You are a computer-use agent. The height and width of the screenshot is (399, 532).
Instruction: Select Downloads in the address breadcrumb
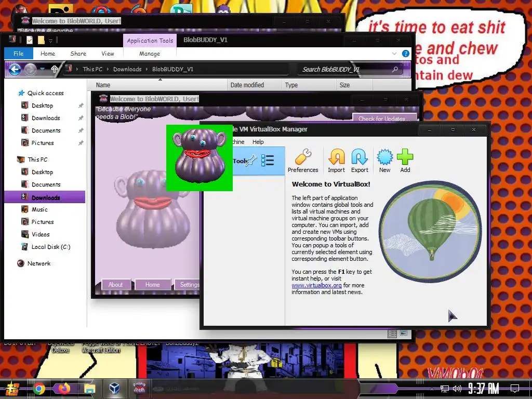[127, 69]
